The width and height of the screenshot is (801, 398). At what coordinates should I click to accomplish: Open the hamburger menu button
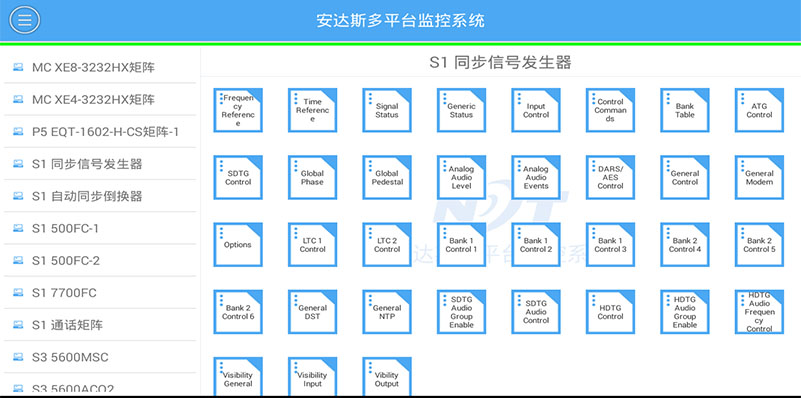(x=25, y=20)
